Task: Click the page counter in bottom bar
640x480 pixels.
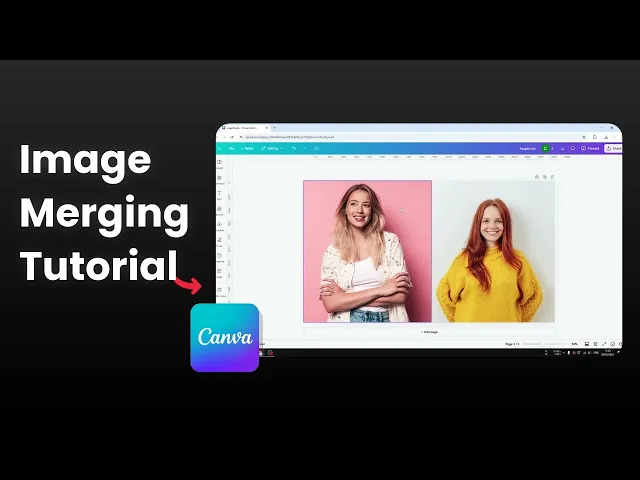Action: coord(512,344)
